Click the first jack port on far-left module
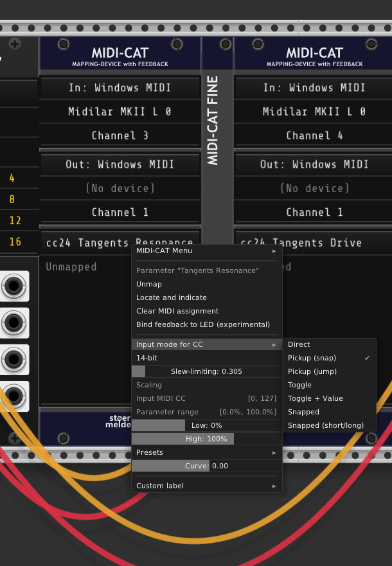The width and height of the screenshot is (392, 566). 13,287
